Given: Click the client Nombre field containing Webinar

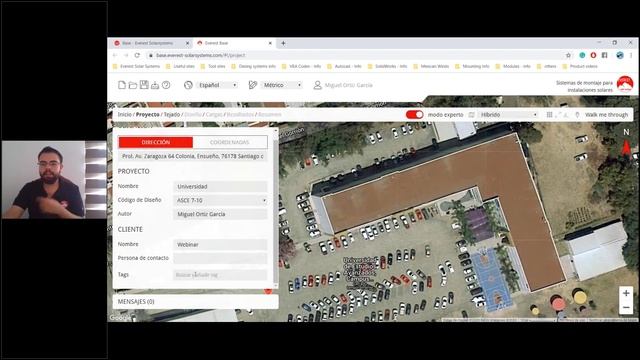Looking at the screenshot, I should pyautogui.click(x=220, y=244).
